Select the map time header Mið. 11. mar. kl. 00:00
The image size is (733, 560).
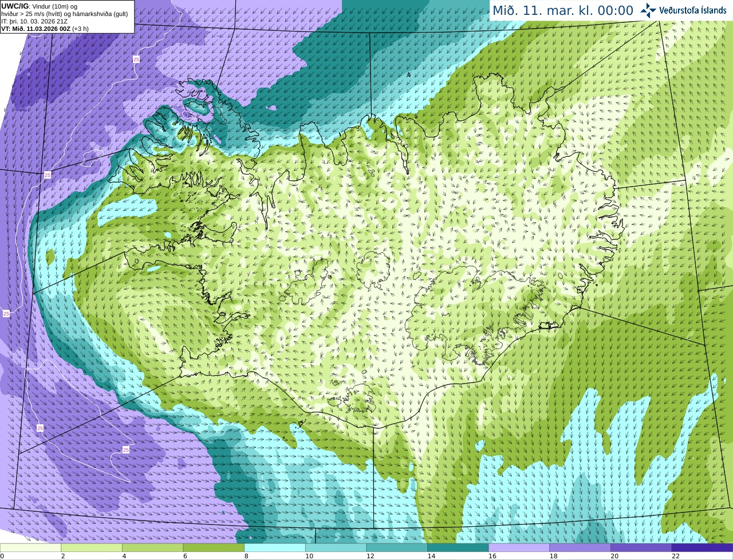[563, 11]
